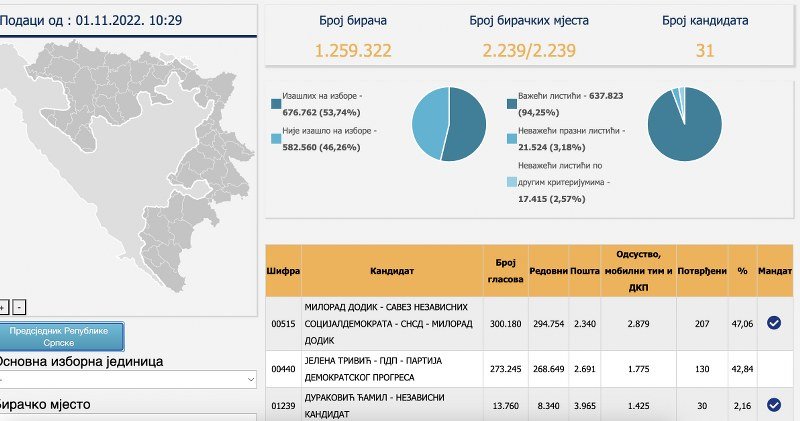Image resolution: width=800 pixels, height=421 pixels.
Task: Click the valid ballots pie chart
Action: click(x=684, y=124)
